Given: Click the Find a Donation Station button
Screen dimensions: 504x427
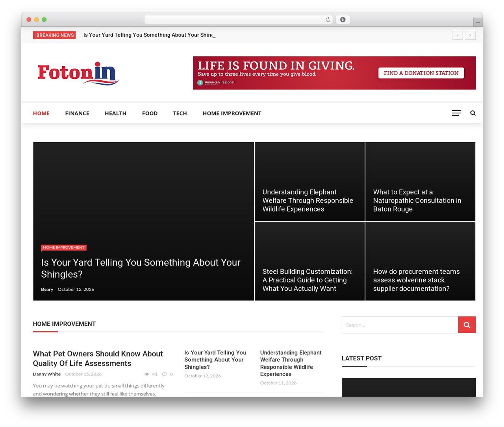Looking at the screenshot, I should 421,73.
